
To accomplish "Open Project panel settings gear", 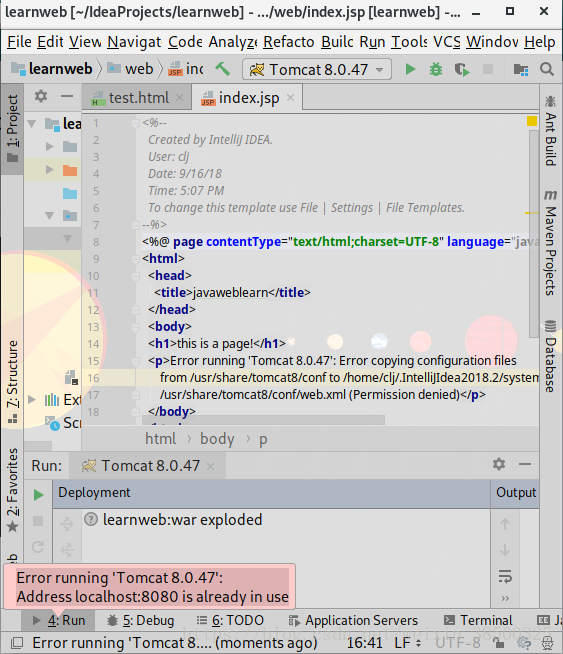I will click(x=40, y=96).
